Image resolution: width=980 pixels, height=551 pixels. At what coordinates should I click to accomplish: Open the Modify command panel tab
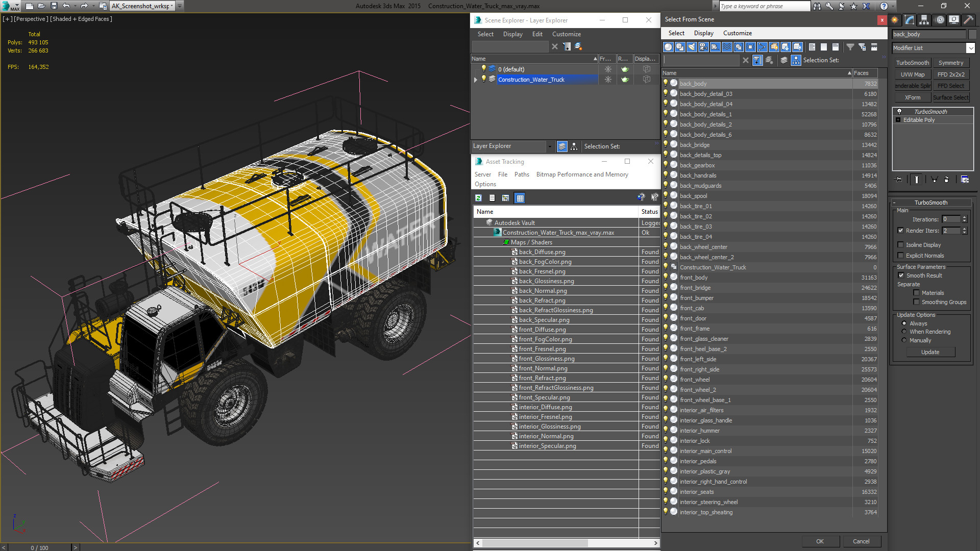pyautogui.click(x=910, y=20)
